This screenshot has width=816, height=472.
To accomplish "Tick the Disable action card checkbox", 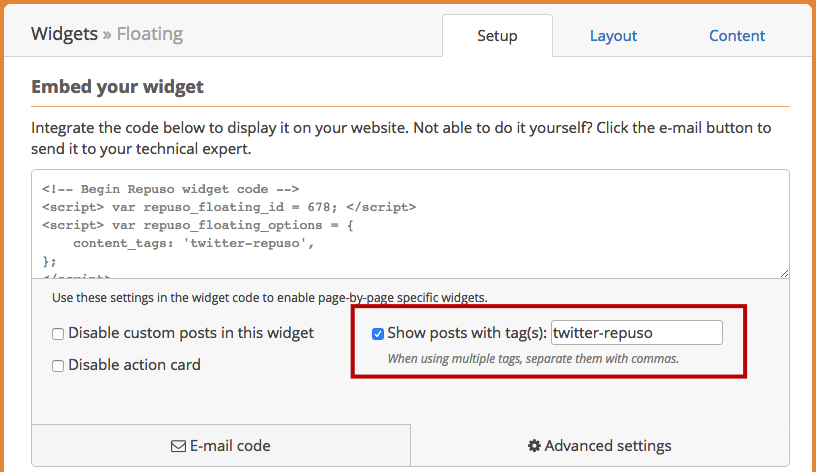I will pyautogui.click(x=58, y=366).
